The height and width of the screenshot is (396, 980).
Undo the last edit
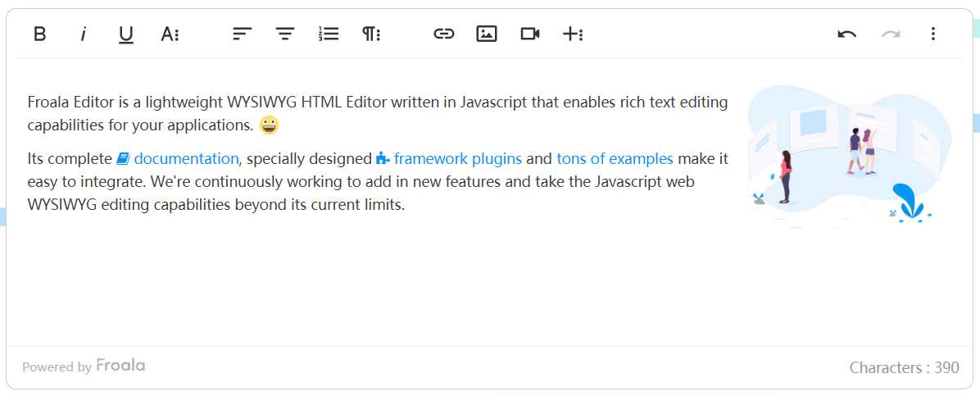coord(847,34)
